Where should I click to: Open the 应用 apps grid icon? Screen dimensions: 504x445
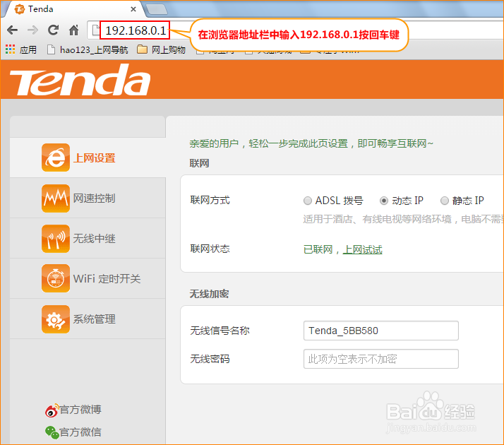10,49
